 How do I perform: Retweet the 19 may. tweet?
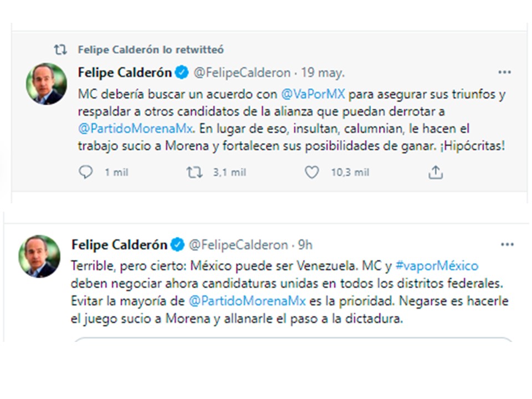click(x=195, y=173)
